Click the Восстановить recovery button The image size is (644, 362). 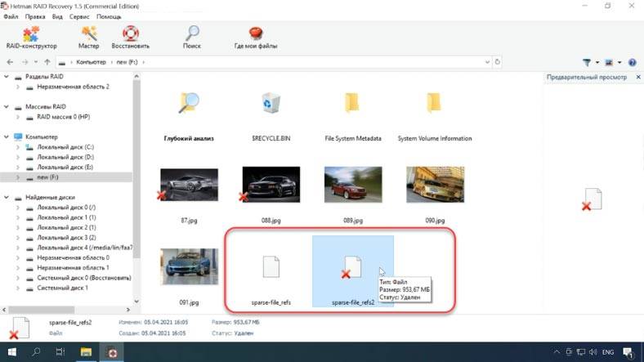click(131, 38)
